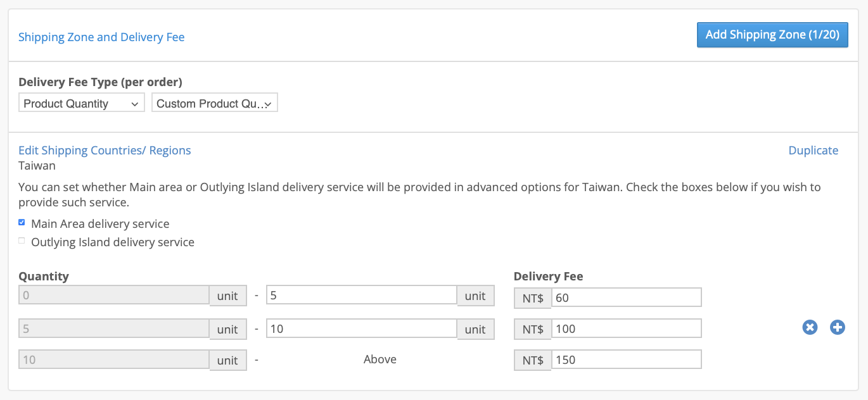The height and width of the screenshot is (400, 868).
Task: Expand the Custom Product Quantity dropdown
Action: click(x=214, y=103)
